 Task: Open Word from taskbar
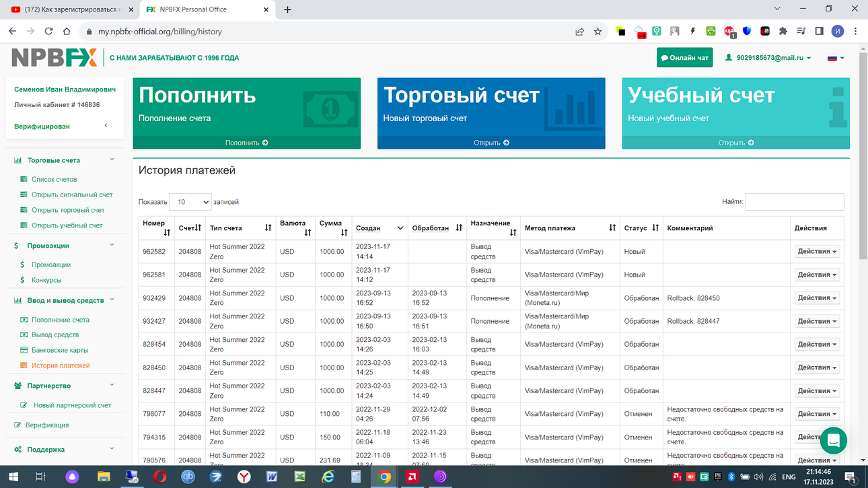(272, 477)
